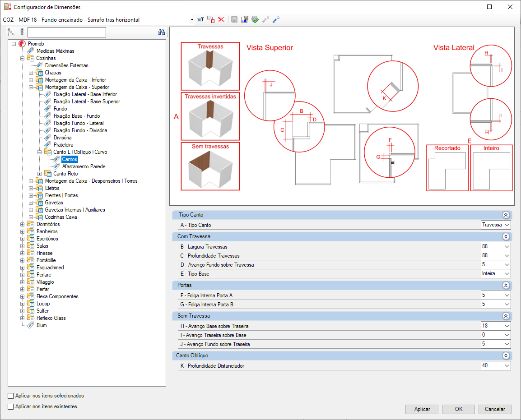Collapse the Canto Oblíquo section chevron
The width and height of the screenshot is (521, 420).
click(506, 355)
